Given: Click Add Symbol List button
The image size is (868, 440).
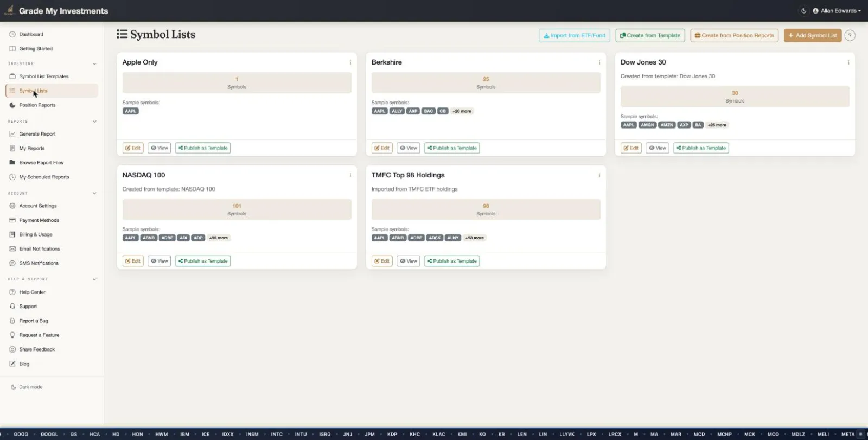Looking at the screenshot, I should [813, 35].
